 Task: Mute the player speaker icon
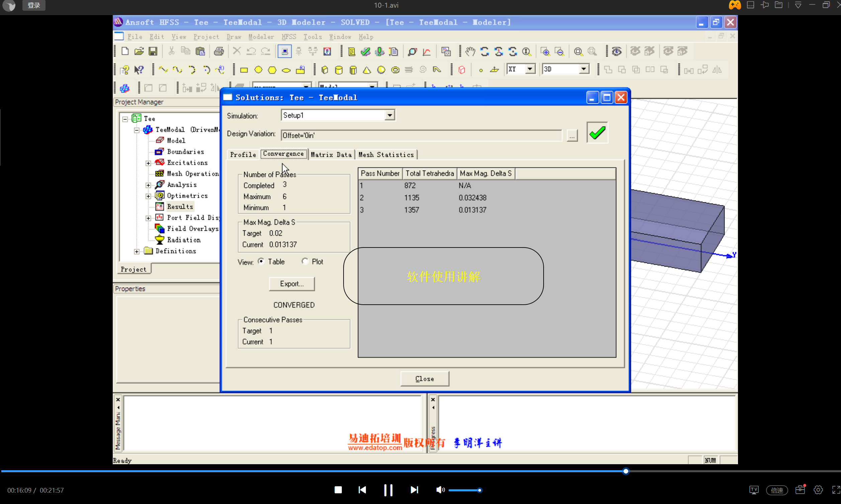coord(440,490)
